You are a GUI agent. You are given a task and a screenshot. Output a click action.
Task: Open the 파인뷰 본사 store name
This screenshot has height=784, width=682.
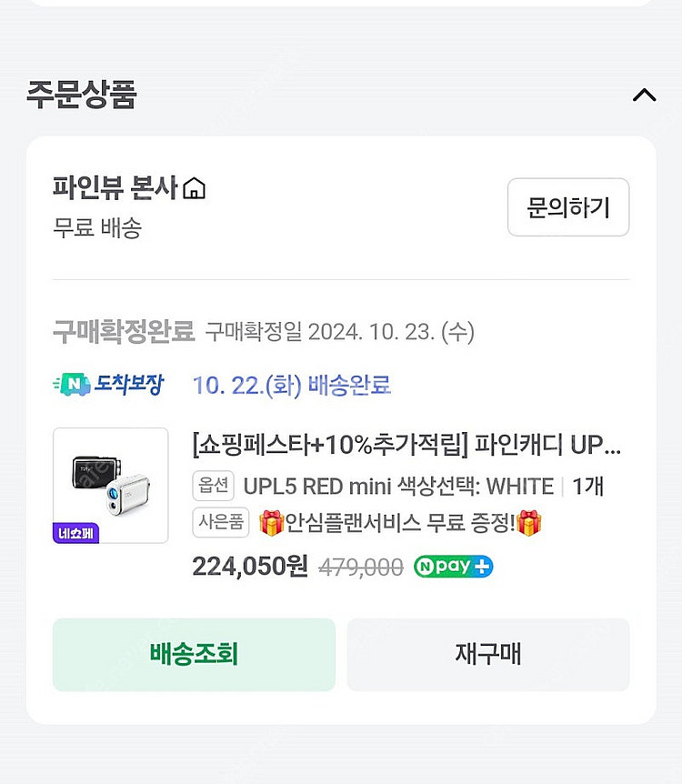[115, 188]
